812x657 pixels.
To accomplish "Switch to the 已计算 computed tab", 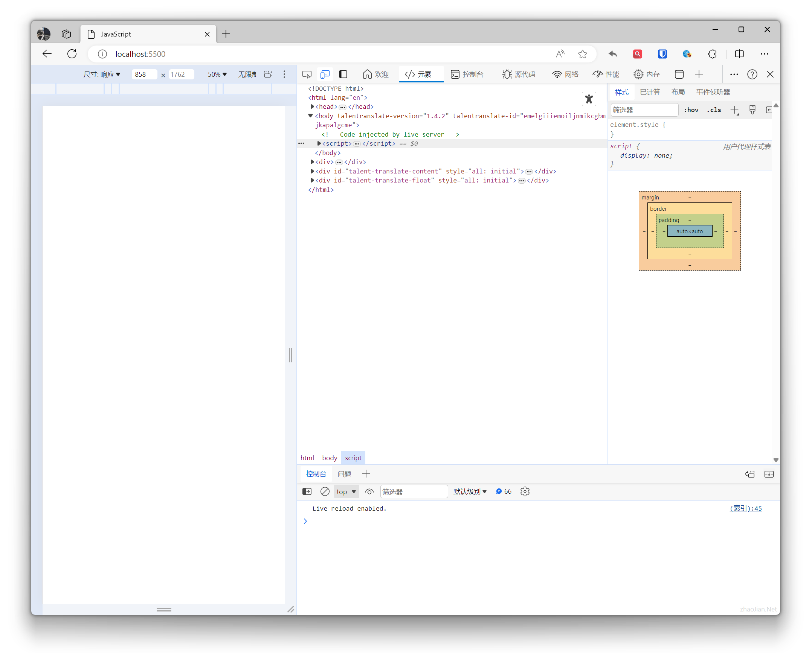I will [x=650, y=92].
